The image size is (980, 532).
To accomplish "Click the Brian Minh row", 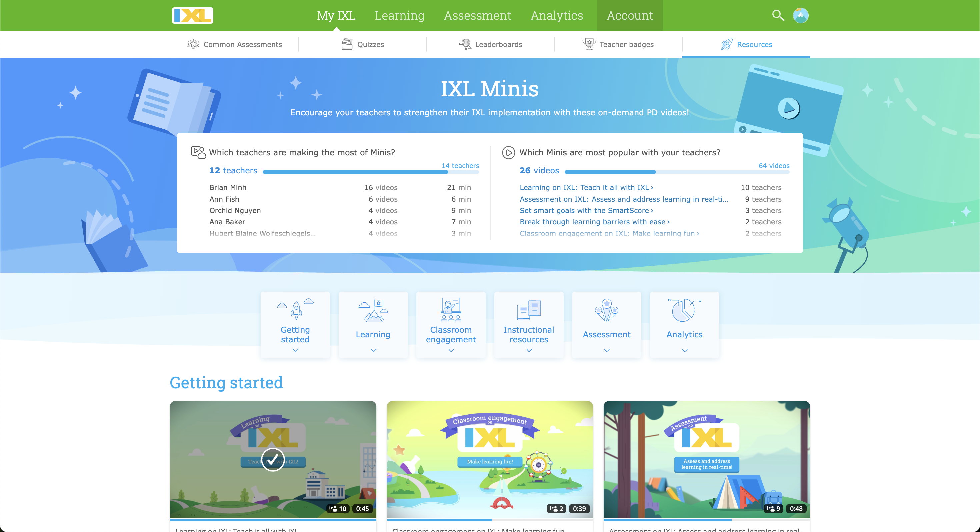I will tap(340, 187).
